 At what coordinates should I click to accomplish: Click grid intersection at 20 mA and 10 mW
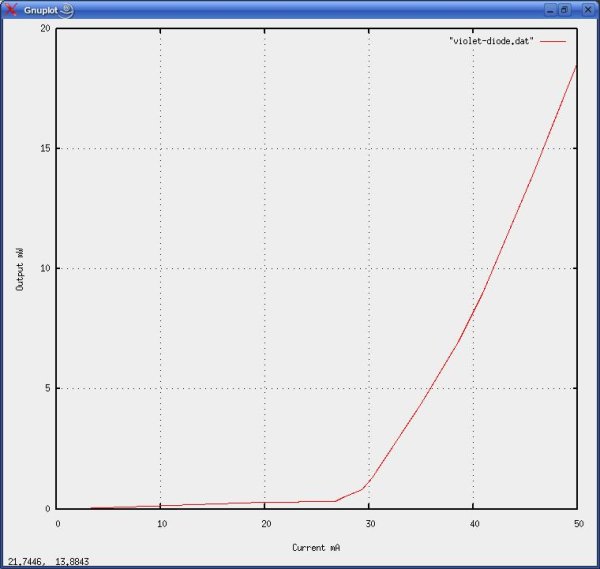[x=265, y=268]
